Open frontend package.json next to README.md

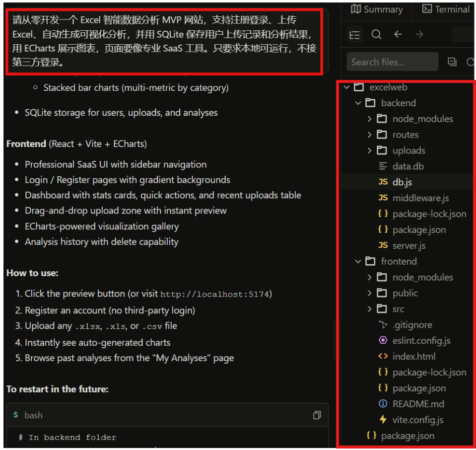pyautogui.click(x=419, y=388)
